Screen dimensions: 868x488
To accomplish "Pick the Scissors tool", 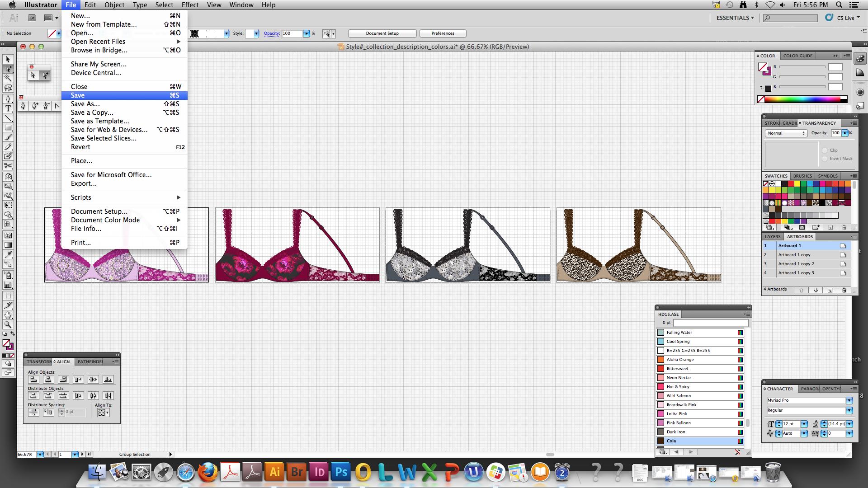I will pyautogui.click(x=8, y=166).
